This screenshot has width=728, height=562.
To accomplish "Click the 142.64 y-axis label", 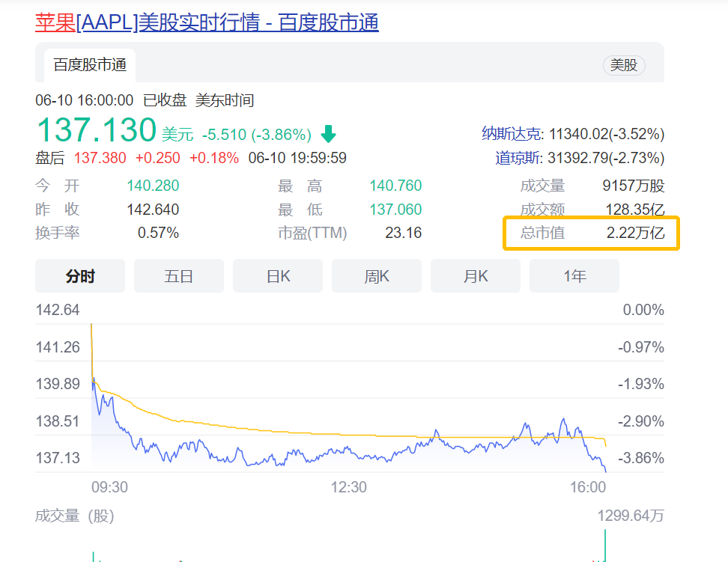I will click(x=58, y=310).
